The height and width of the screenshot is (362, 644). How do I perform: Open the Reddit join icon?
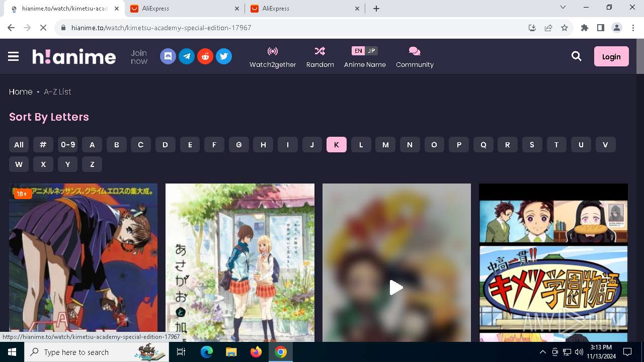(205, 56)
